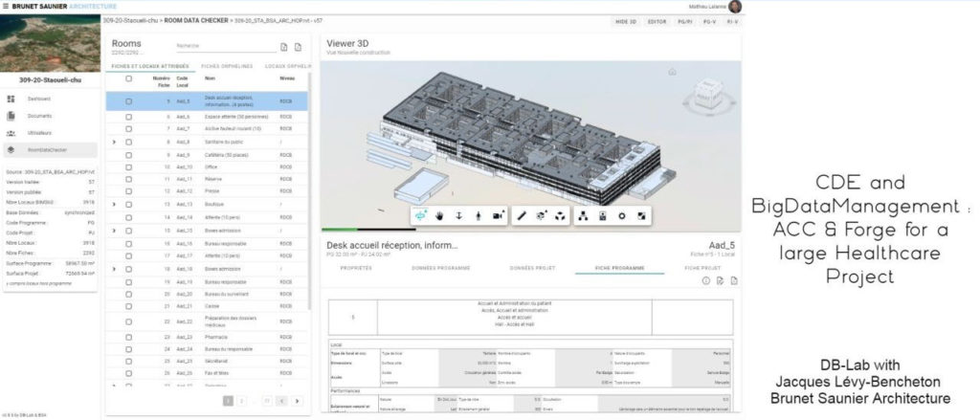Check the box for row Aad_6
Screen dimensions: 980x420
(x=129, y=117)
